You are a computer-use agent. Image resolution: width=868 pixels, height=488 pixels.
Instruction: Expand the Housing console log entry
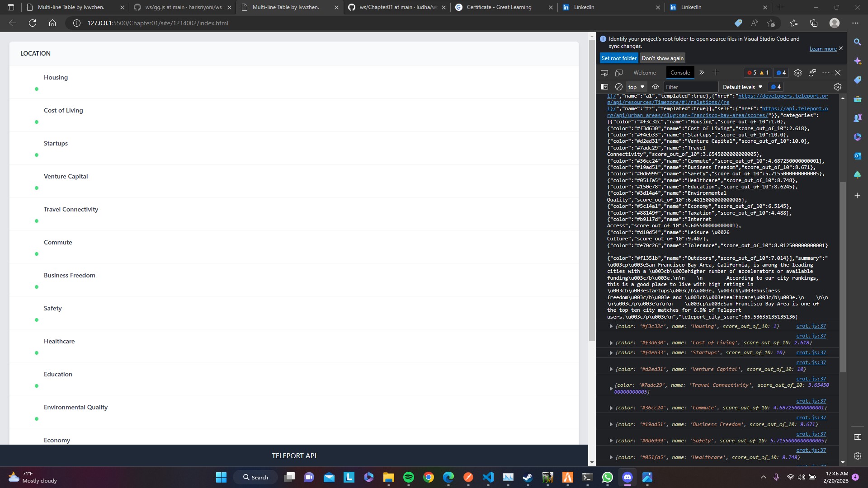611,326
